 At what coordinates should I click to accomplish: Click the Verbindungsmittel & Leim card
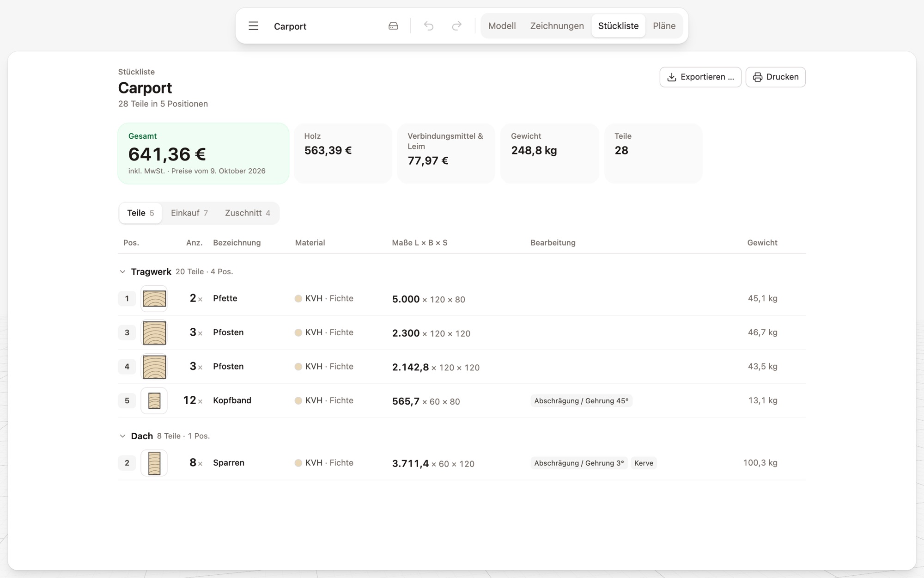[x=446, y=154]
